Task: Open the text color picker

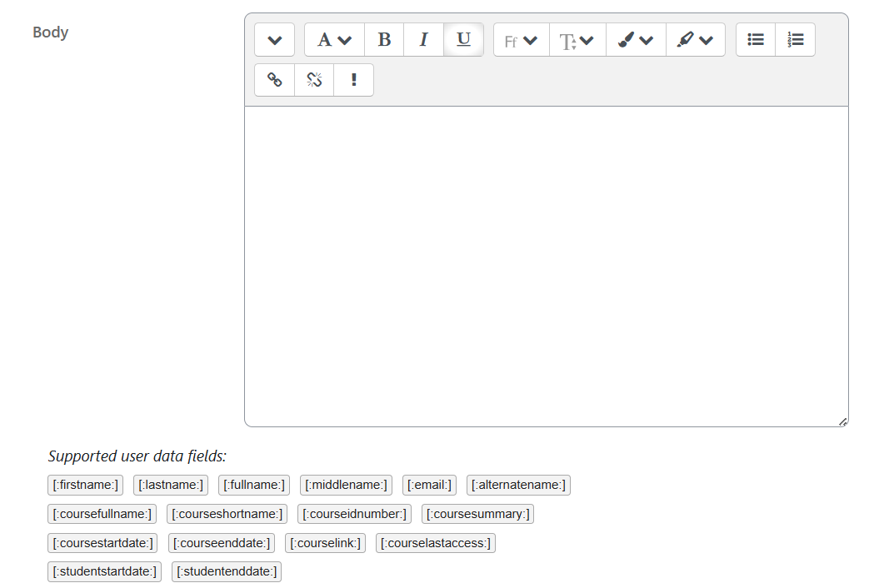Action: (635, 39)
